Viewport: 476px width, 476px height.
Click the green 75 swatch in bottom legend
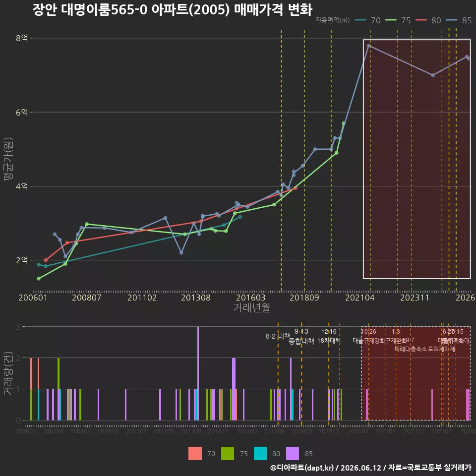click(x=228, y=454)
